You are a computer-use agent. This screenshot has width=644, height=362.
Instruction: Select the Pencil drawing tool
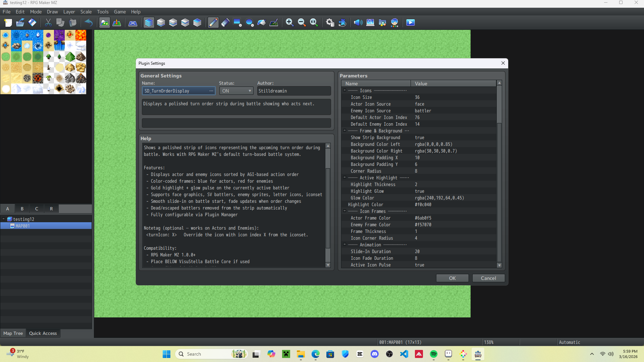[x=213, y=23]
